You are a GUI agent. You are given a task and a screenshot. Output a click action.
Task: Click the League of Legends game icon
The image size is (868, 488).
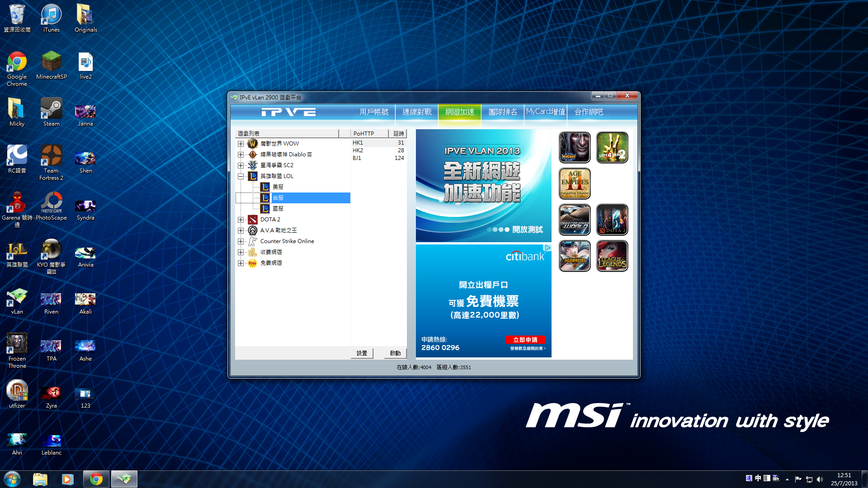pos(612,256)
